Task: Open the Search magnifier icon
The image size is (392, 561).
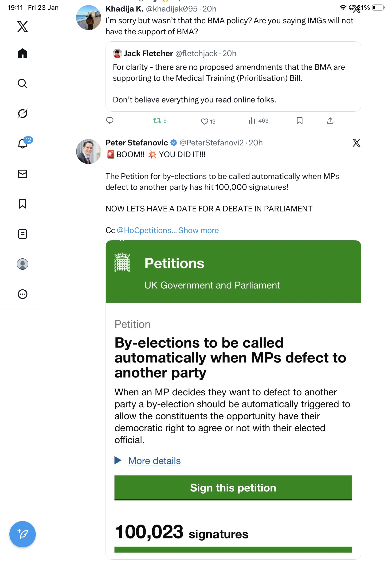Action: [23, 84]
